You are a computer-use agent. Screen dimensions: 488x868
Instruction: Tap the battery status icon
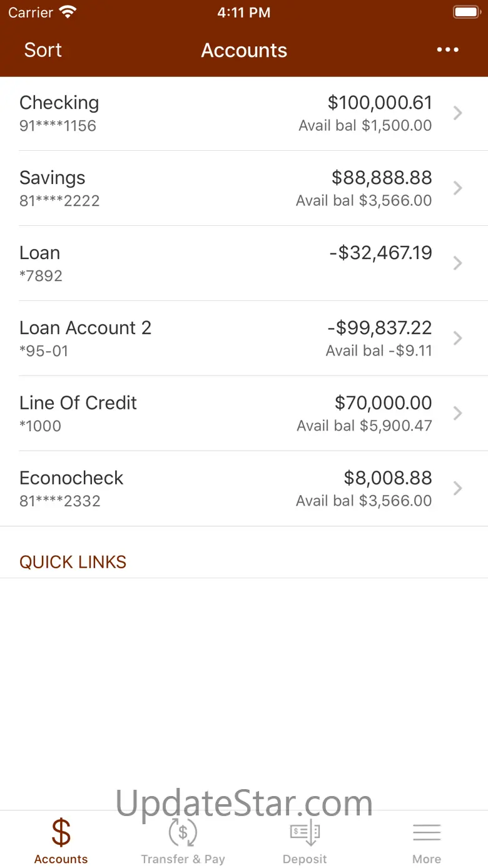(466, 12)
